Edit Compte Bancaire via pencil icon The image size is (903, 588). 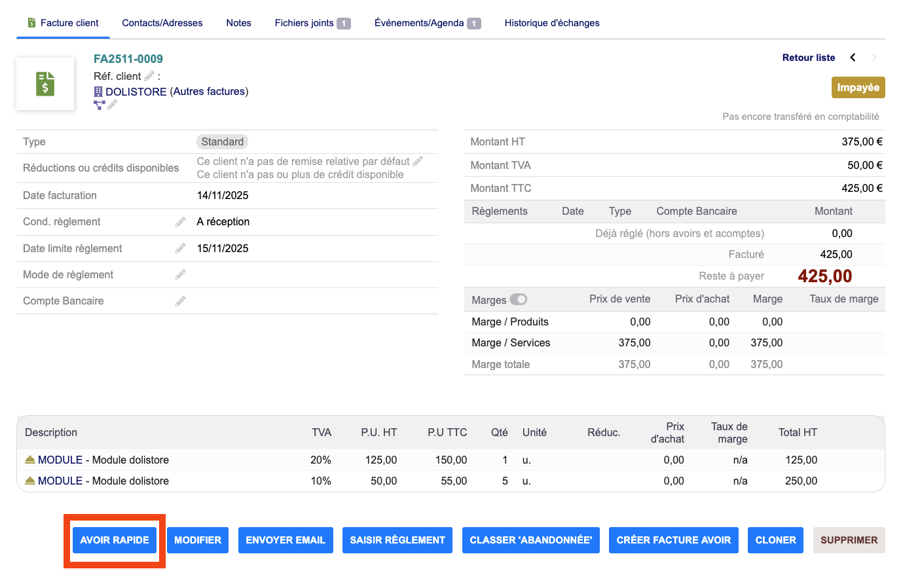click(x=180, y=301)
